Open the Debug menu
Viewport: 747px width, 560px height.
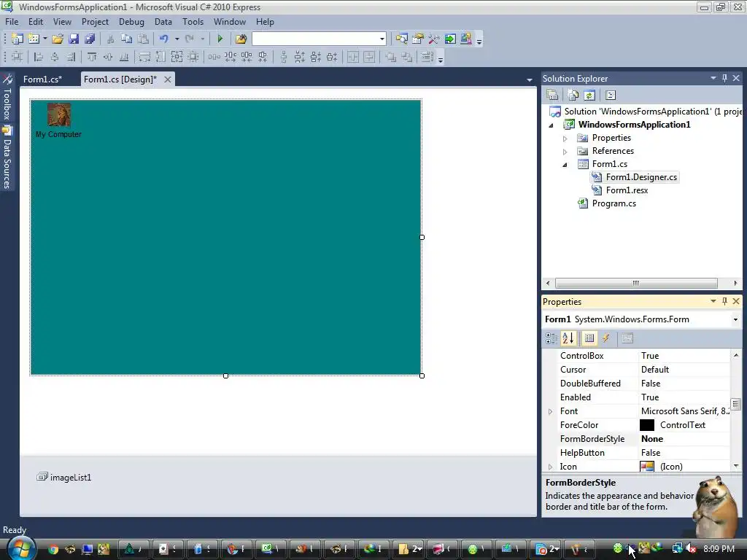pos(131,22)
